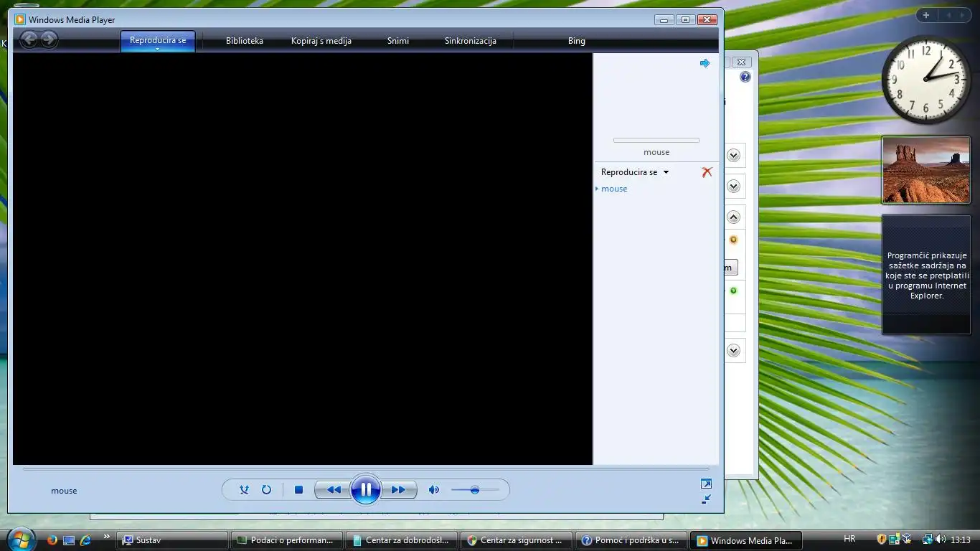This screenshot has width=980, height=551.
Task: Go forward with the right arrow button
Action: pos(49,40)
